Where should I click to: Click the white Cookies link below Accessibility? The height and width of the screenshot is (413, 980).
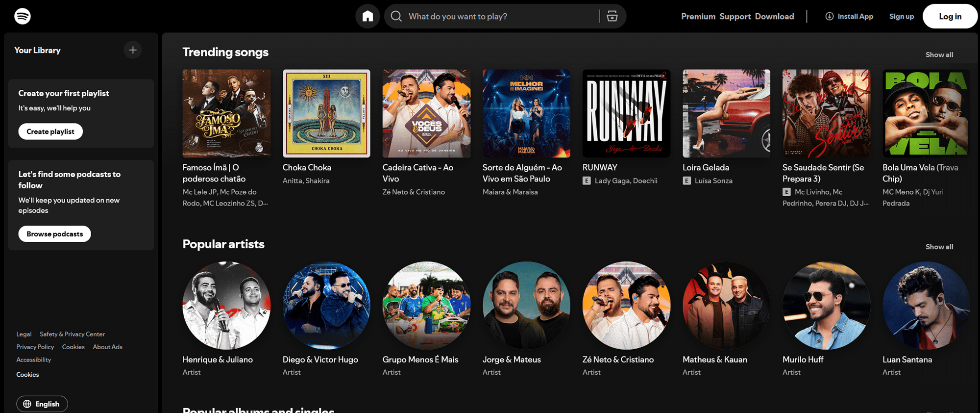point(27,374)
